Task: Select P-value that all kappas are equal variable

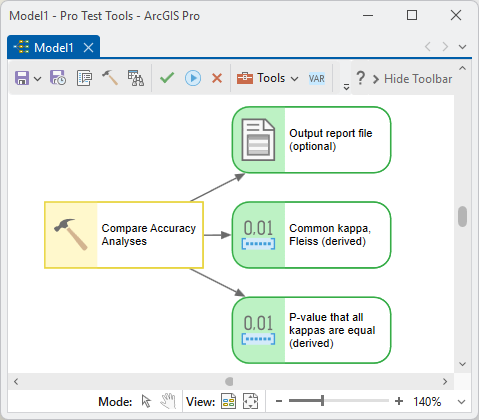Action: pyautogui.click(x=311, y=330)
